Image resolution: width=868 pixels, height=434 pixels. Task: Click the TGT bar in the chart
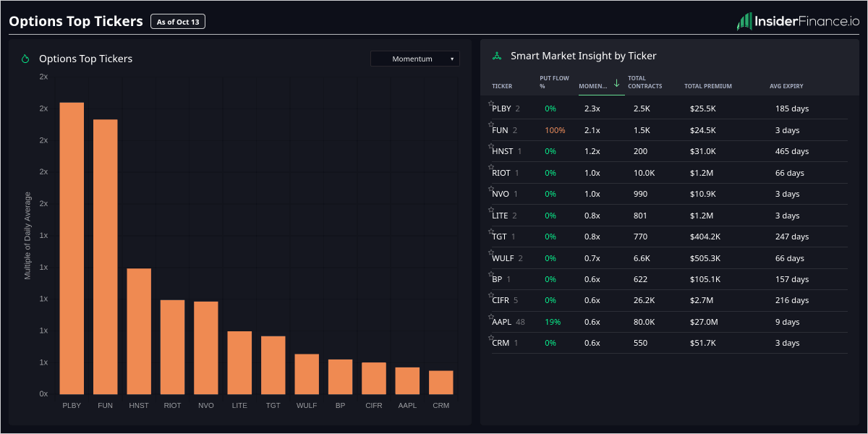273,365
